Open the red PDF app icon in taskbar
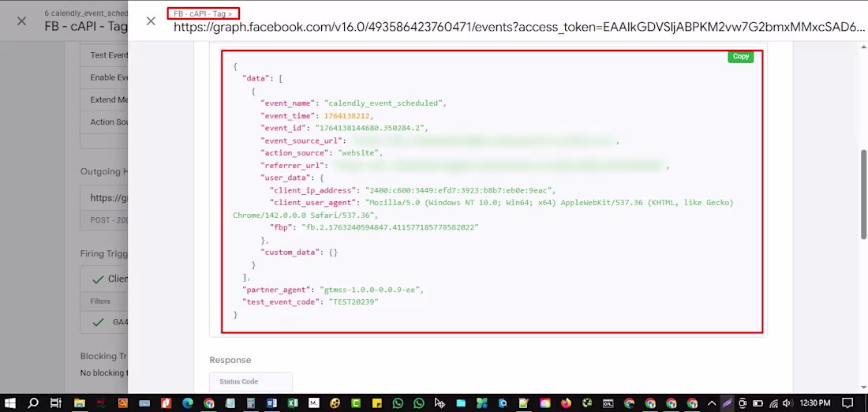 [166, 403]
